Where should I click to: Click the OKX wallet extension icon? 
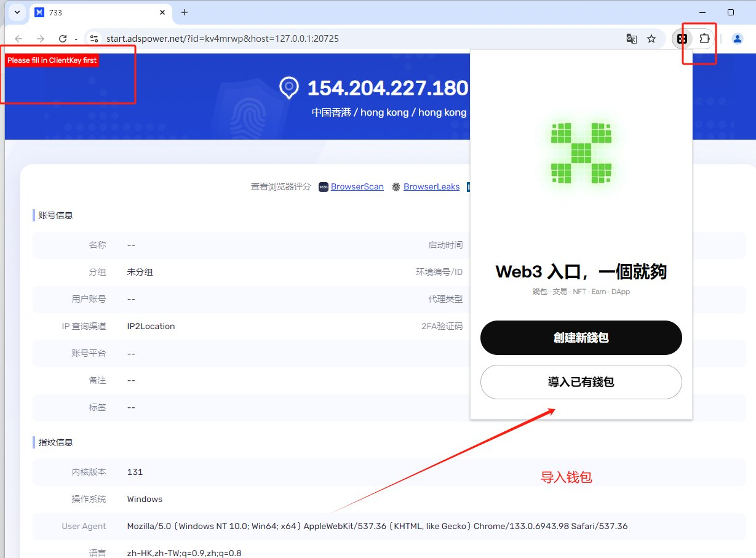click(x=682, y=38)
